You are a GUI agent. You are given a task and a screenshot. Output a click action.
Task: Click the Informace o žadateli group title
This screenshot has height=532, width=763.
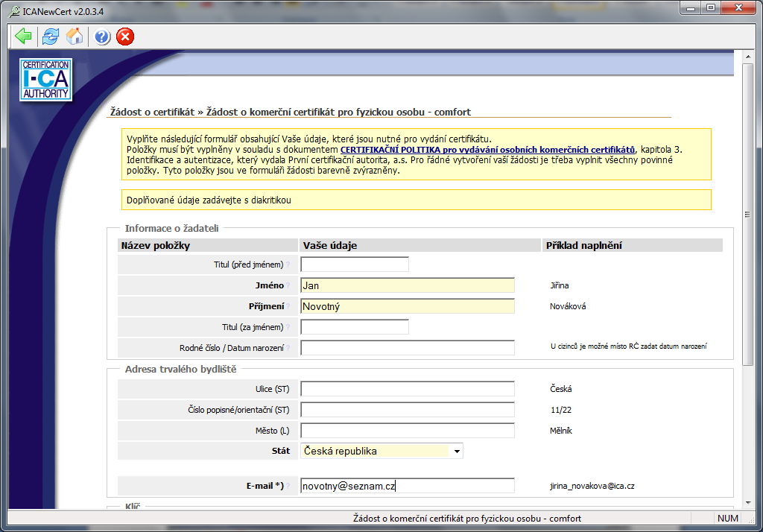[172, 228]
